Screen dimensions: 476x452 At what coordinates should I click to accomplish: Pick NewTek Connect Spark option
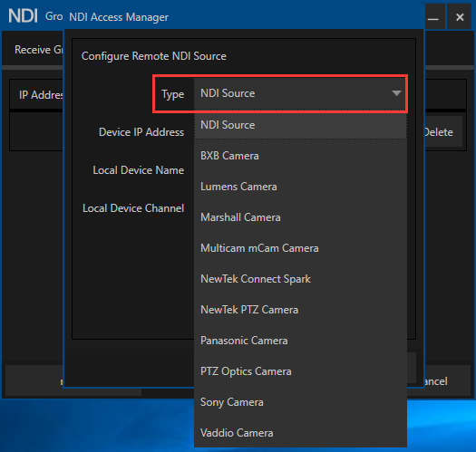300,279
